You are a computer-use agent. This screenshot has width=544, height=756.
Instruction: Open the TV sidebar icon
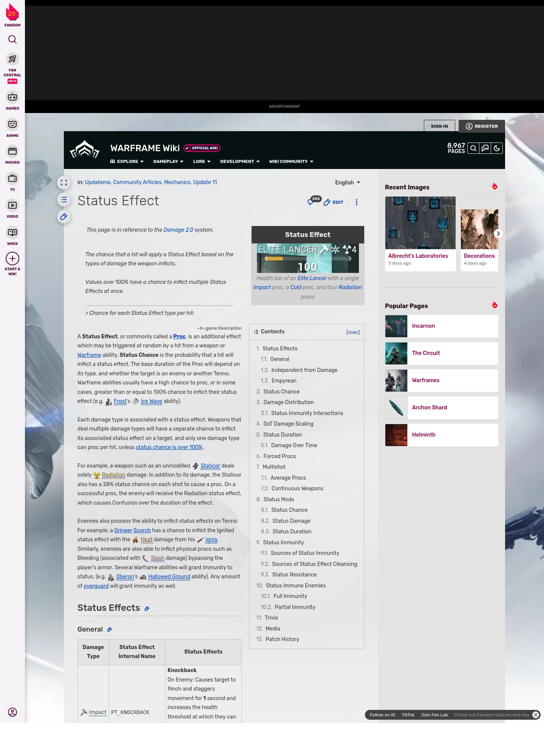[x=12, y=178]
